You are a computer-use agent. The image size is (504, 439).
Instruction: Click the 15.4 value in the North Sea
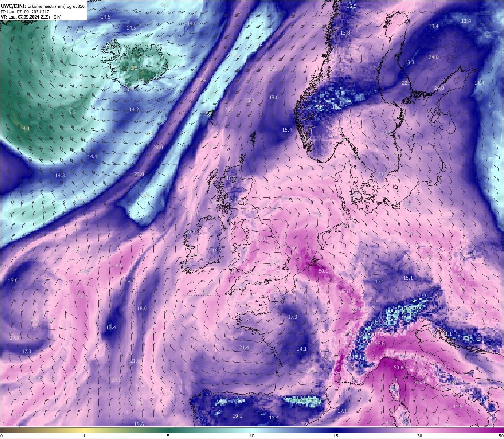pos(287,130)
